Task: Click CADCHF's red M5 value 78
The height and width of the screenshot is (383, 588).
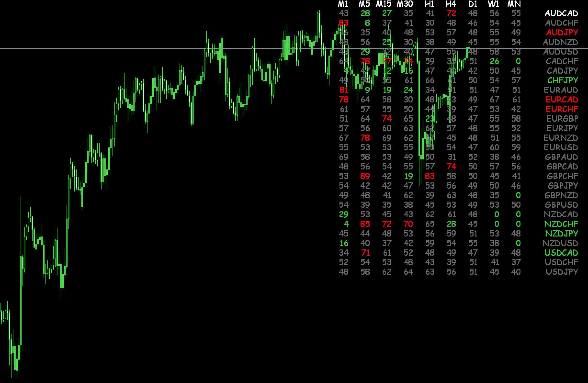Action: 365,61
